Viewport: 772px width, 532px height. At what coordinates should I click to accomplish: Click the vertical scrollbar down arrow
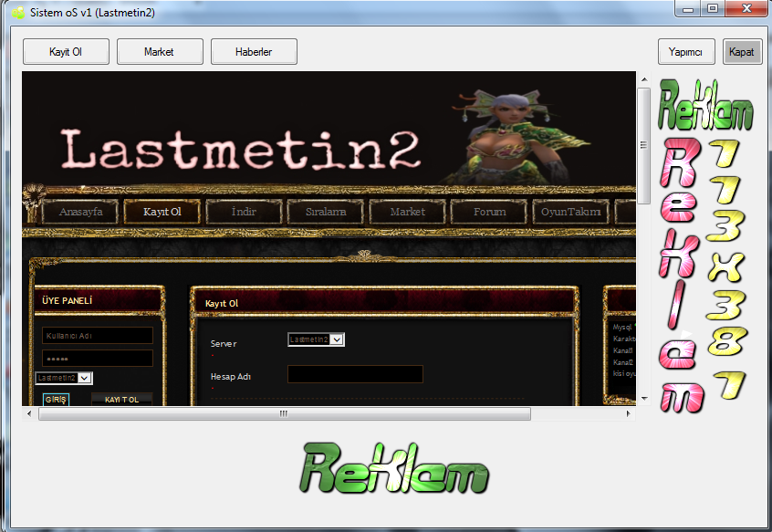[644, 399]
